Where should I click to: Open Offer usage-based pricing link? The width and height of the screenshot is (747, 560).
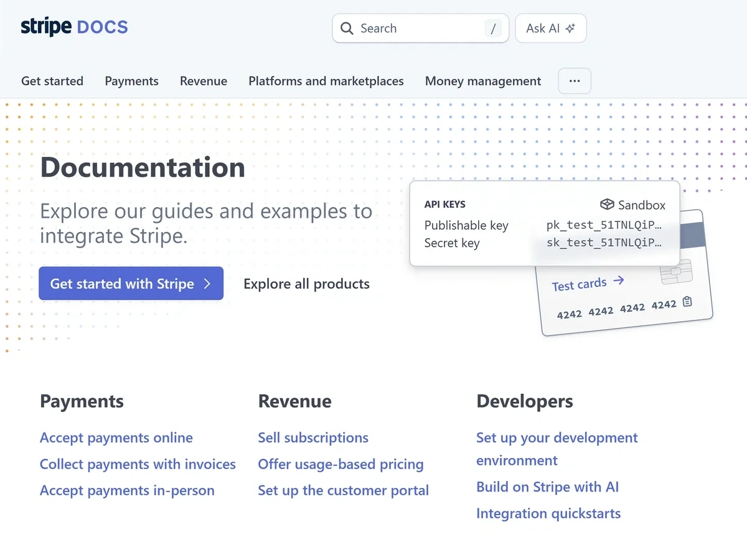click(x=341, y=464)
